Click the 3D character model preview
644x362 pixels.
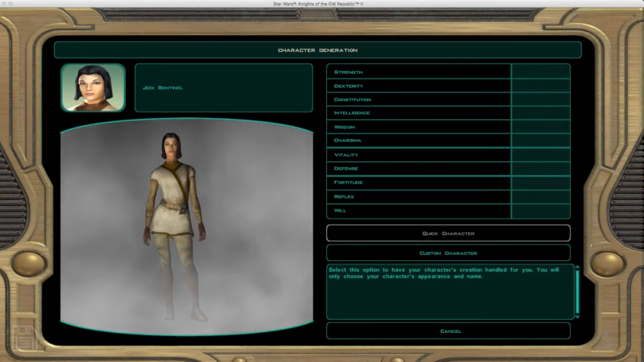click(x=187, y=227)
